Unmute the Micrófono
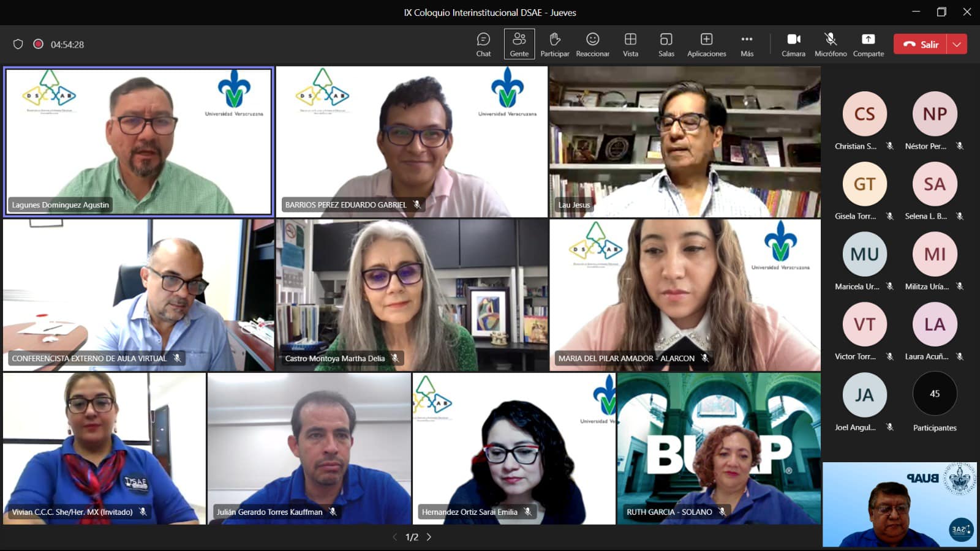 (x=831, y=45)
